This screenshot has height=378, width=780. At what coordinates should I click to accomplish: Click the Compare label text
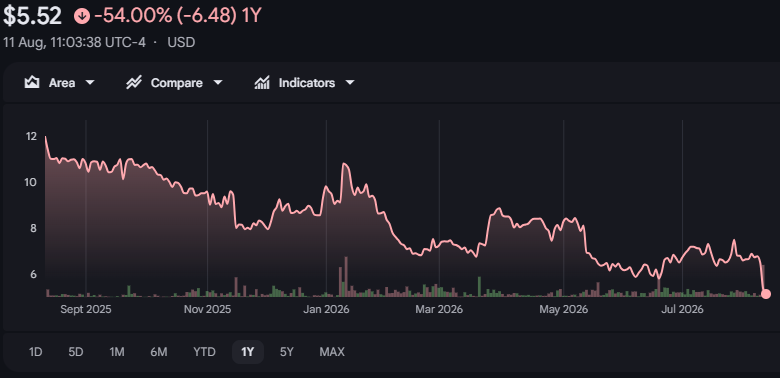pos(177,83)
